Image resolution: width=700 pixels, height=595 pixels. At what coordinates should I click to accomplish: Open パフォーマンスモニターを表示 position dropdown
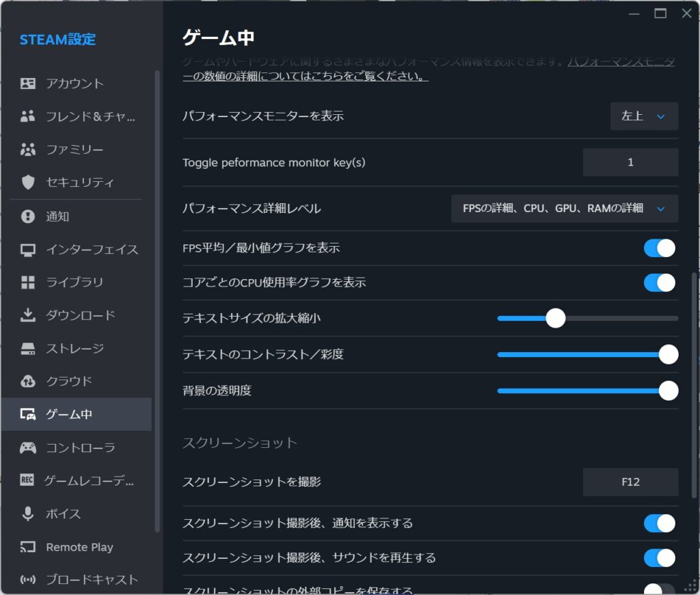644,116
